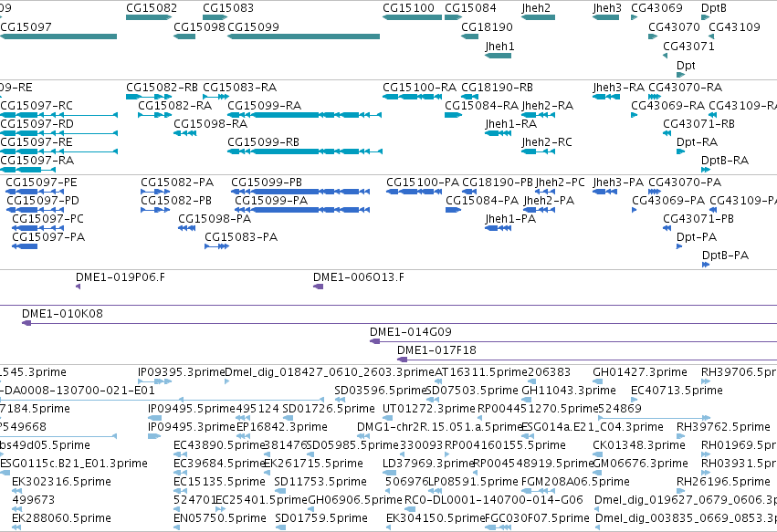
Task: Click the DME1-014G09 clone
Action: point(573,341)
